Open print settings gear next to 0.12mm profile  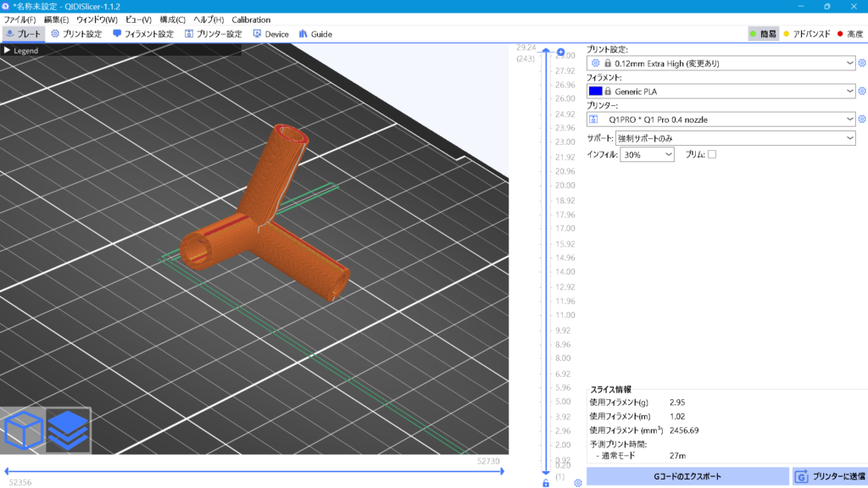(x=862, y=63)
